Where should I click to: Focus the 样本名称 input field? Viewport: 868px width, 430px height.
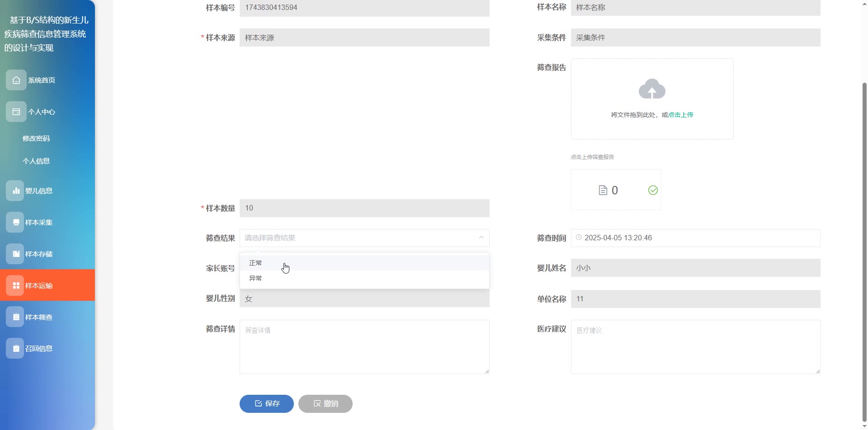[696, 8]
